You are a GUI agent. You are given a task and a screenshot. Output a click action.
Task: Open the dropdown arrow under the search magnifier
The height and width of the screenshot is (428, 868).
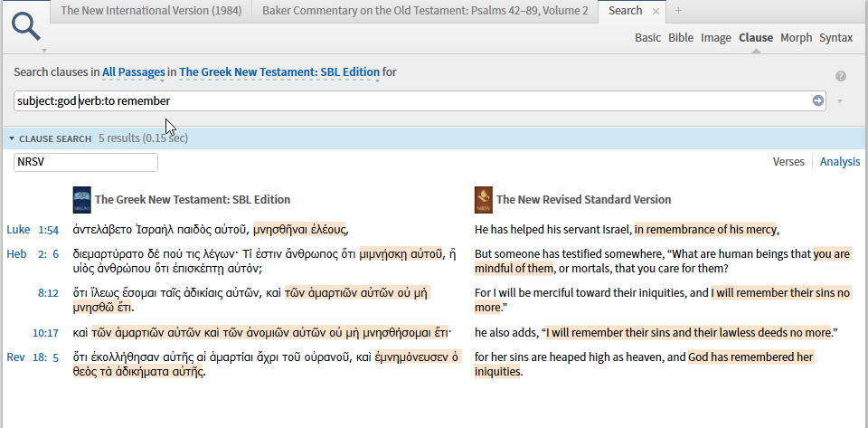[x=44, y=51]
